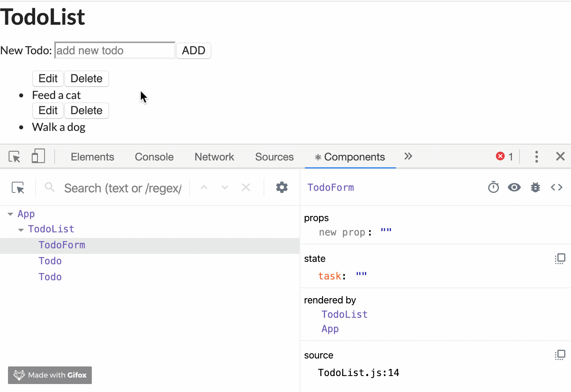Open TodoList.js:14 source link
This screenshot has height=392, width=571.
click(358, 372)
